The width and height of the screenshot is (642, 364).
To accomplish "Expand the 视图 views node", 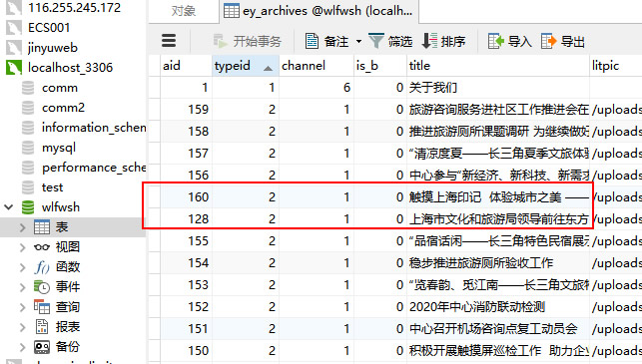I will click(23, 247).
